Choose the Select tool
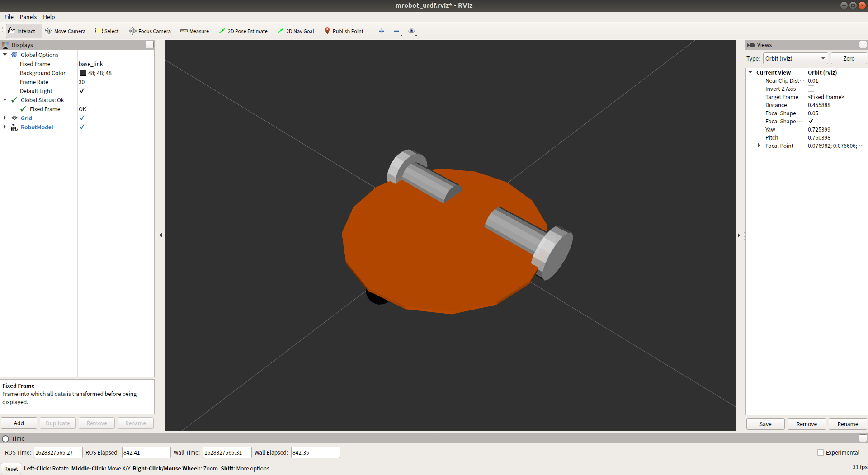 pos(107,31)
